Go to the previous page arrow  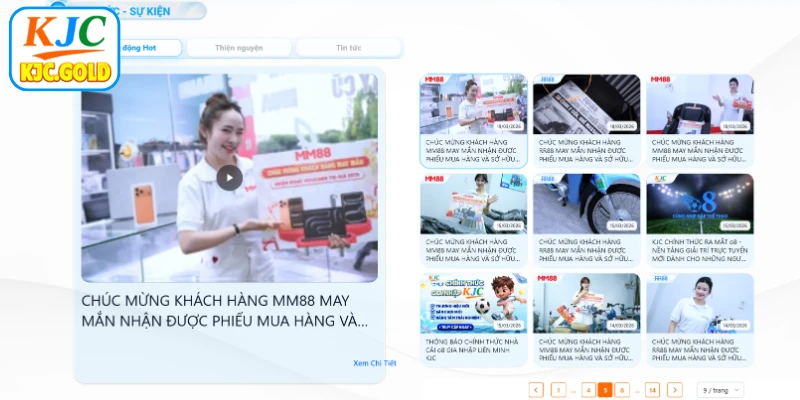click(x=536, y=390)
